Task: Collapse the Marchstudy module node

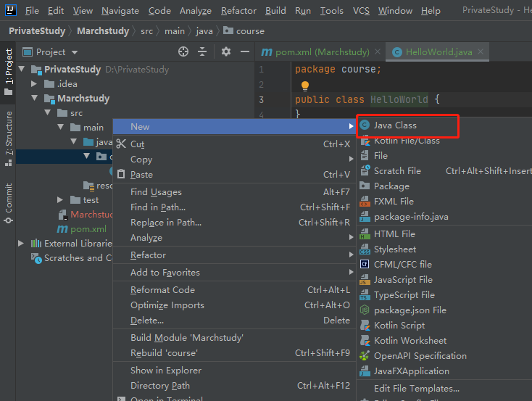Action: [x=35, y=98]
